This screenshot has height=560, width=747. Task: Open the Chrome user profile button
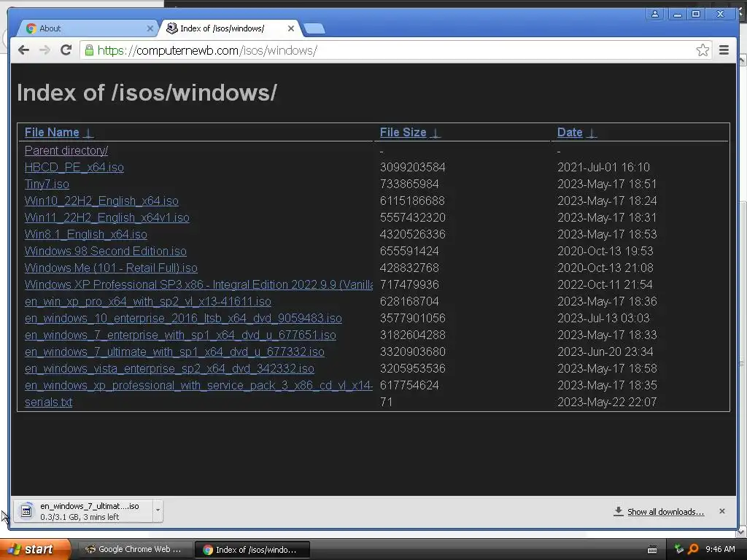pyautogui.click(x=655, y=15)
